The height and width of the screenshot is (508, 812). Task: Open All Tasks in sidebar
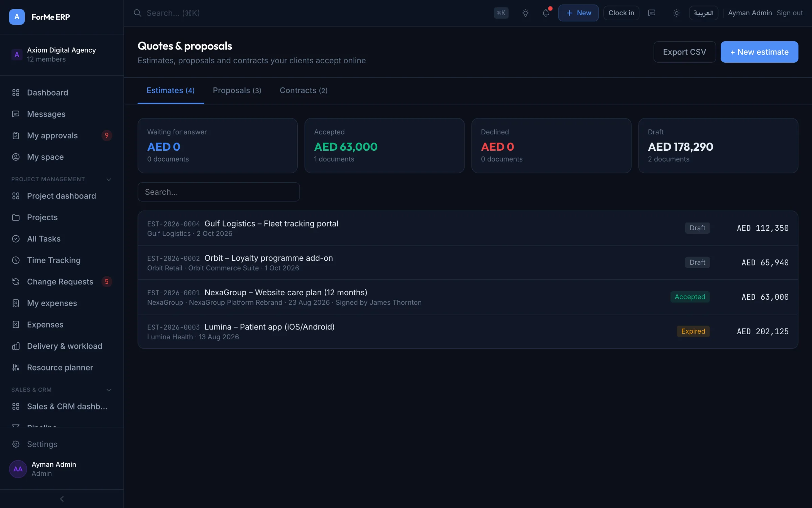click(x=62, y=239)
